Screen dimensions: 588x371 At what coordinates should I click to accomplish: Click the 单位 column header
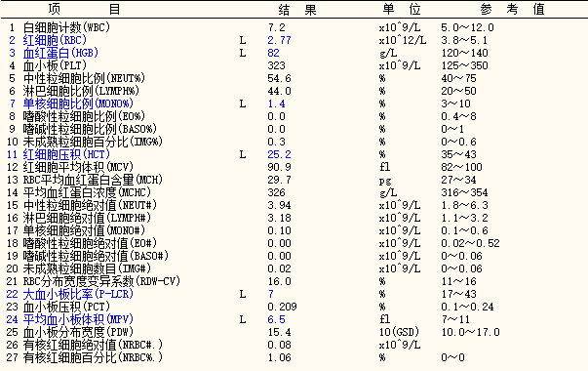402,9
